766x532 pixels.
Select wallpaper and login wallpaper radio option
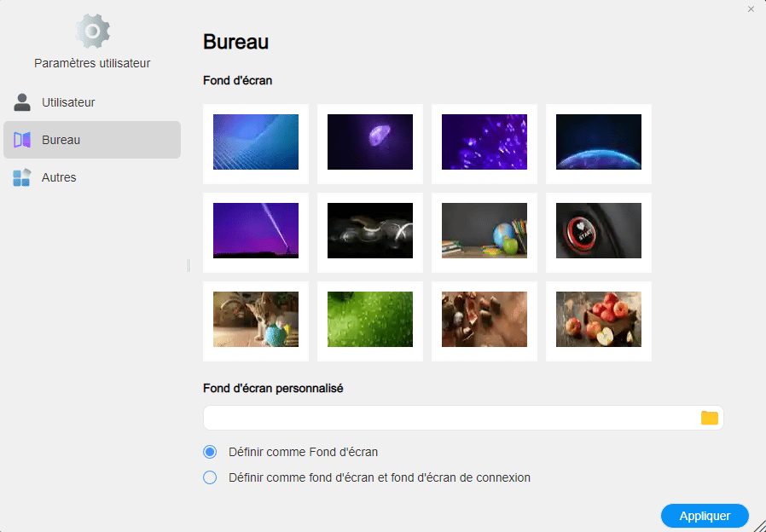point(210,477)
